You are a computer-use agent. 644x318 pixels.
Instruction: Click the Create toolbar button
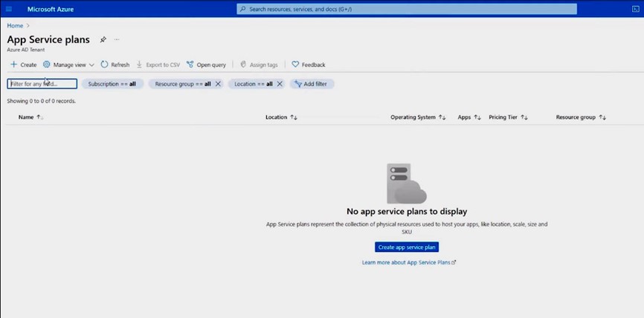[x=23, y=65]
